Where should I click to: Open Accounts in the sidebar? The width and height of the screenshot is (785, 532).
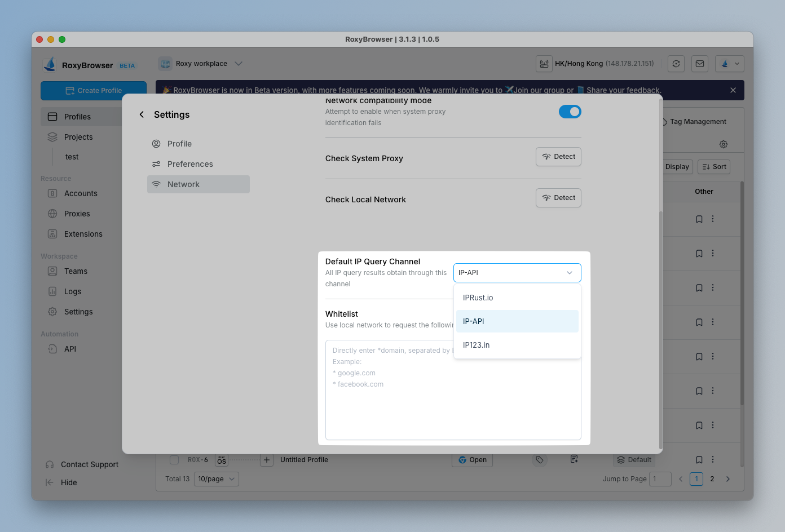tap(81, 193)
